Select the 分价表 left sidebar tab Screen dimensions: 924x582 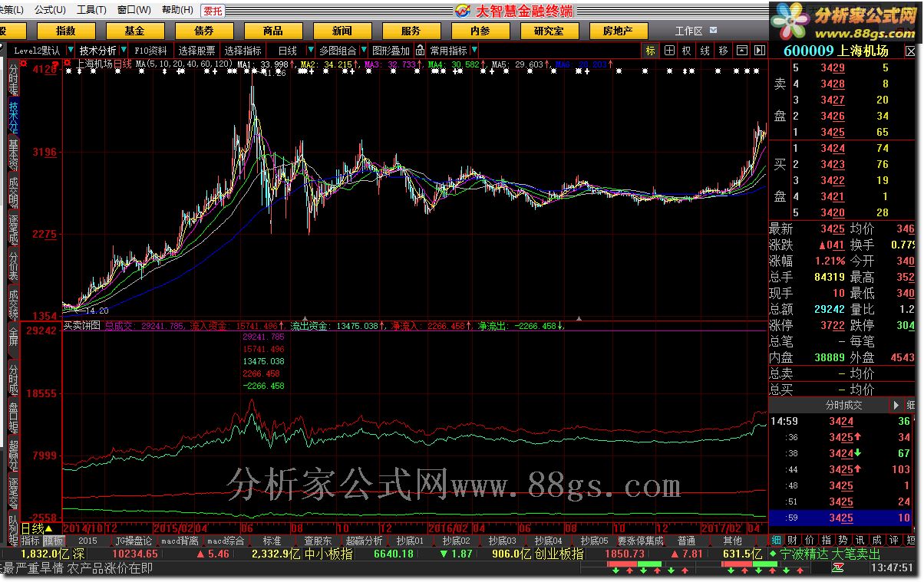click(x=13, y=265)
